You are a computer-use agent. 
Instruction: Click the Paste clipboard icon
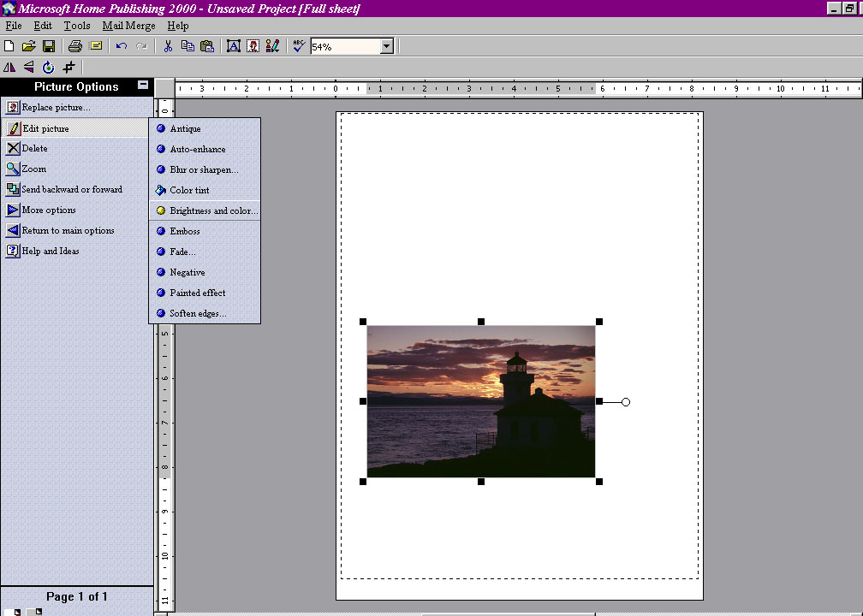[206, 46]
